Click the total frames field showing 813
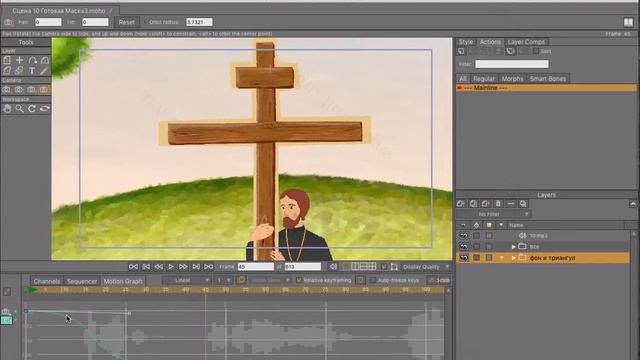640x360 pixels. point(303,267)
